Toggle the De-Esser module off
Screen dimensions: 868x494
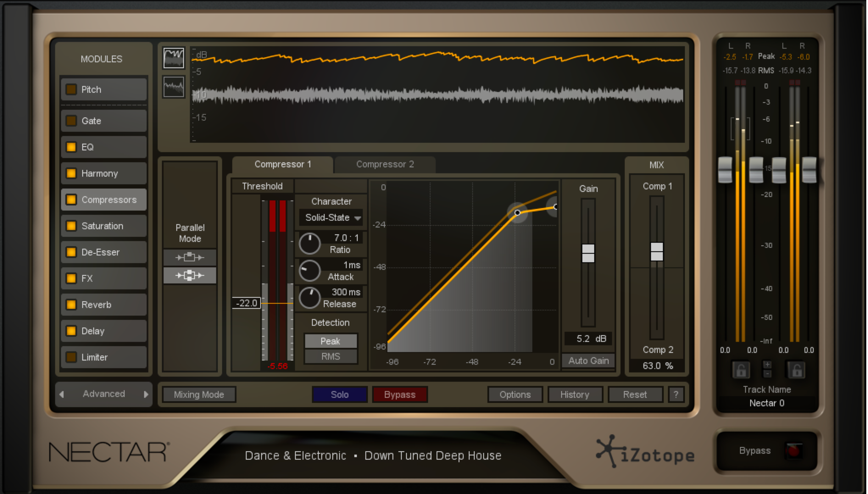tap(71, 252)
